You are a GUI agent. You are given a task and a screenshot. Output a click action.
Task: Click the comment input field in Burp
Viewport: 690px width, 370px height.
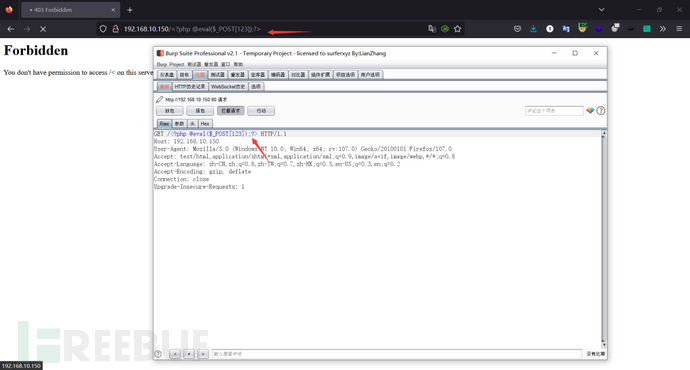click(554, 111)
